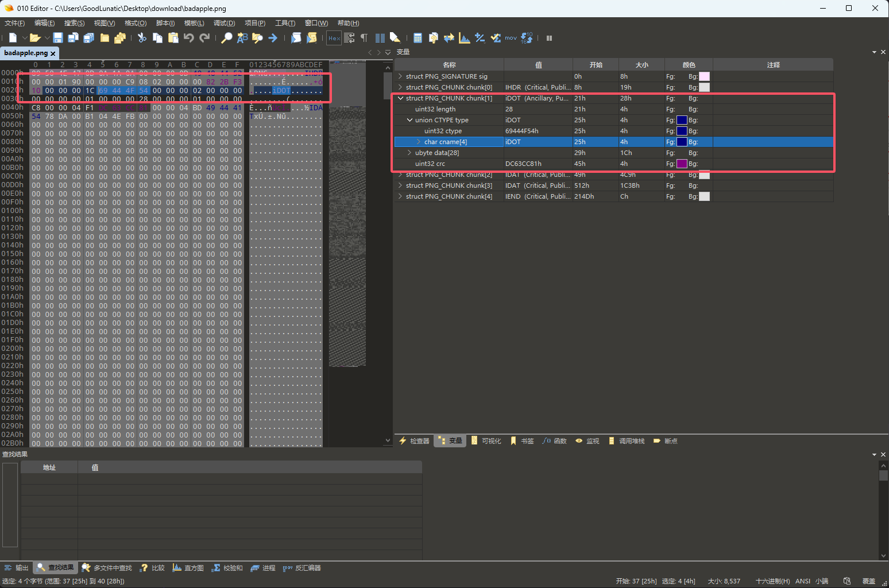The width and height of the screenshot is (889, 588).
Task: Switch to the 检查器 tab
Action: click(x=414, y=441)
